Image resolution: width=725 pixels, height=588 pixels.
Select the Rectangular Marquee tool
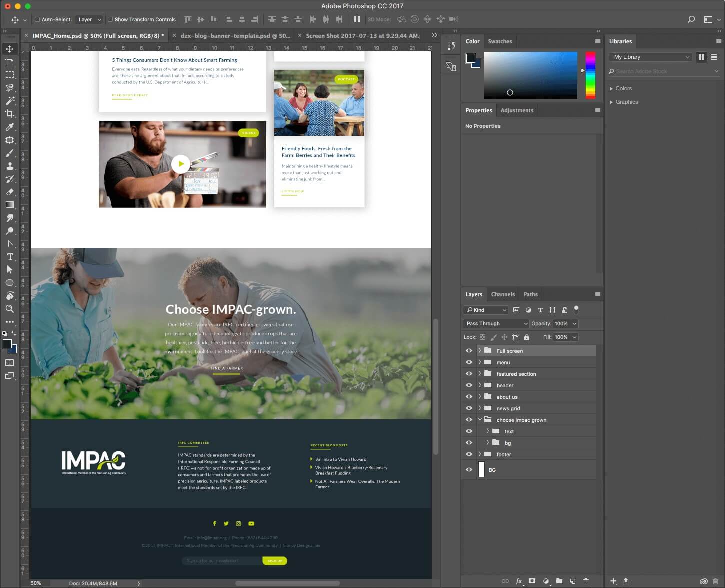click(10, 75)
